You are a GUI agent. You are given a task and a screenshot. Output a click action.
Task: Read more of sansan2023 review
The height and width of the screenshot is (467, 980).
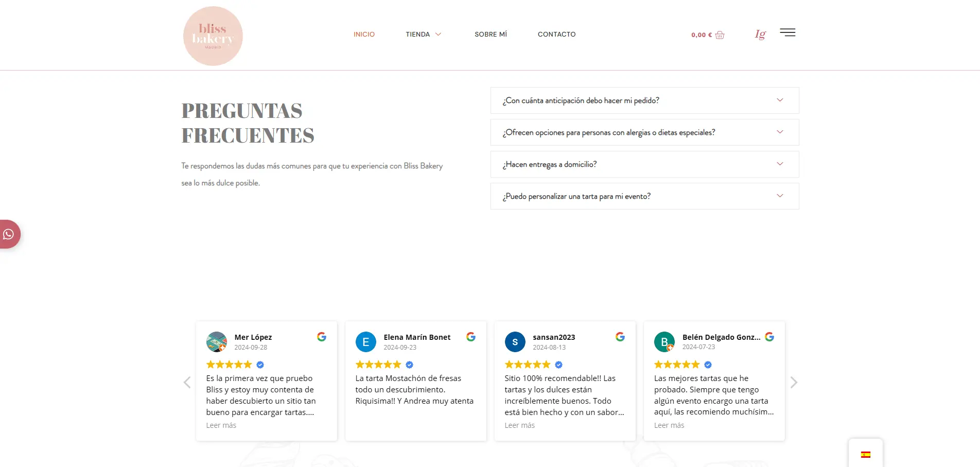(520, 425)
